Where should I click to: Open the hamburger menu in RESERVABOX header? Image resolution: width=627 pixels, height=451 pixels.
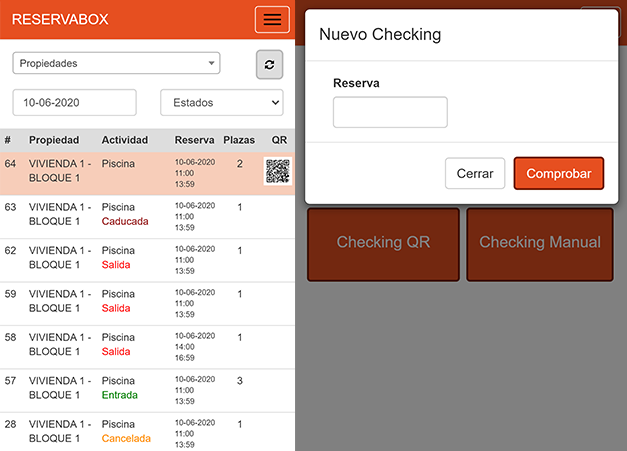(x=272, y=19)
